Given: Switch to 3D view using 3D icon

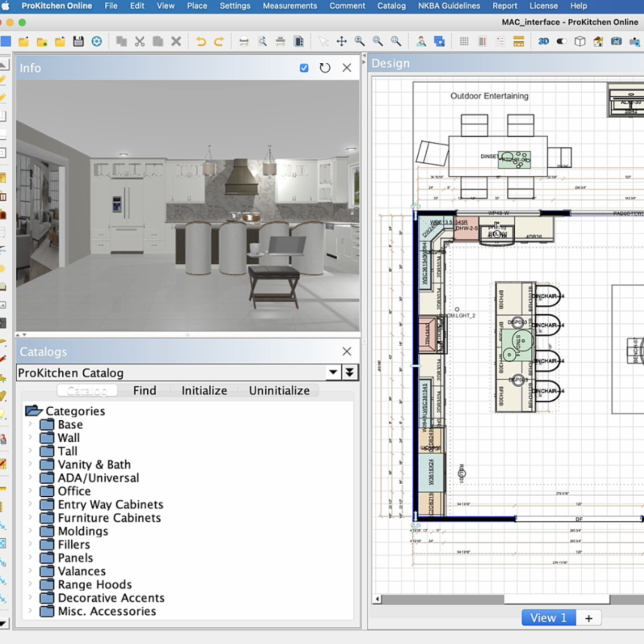Looking at the screenshot, I should click(x=544, y=41).
